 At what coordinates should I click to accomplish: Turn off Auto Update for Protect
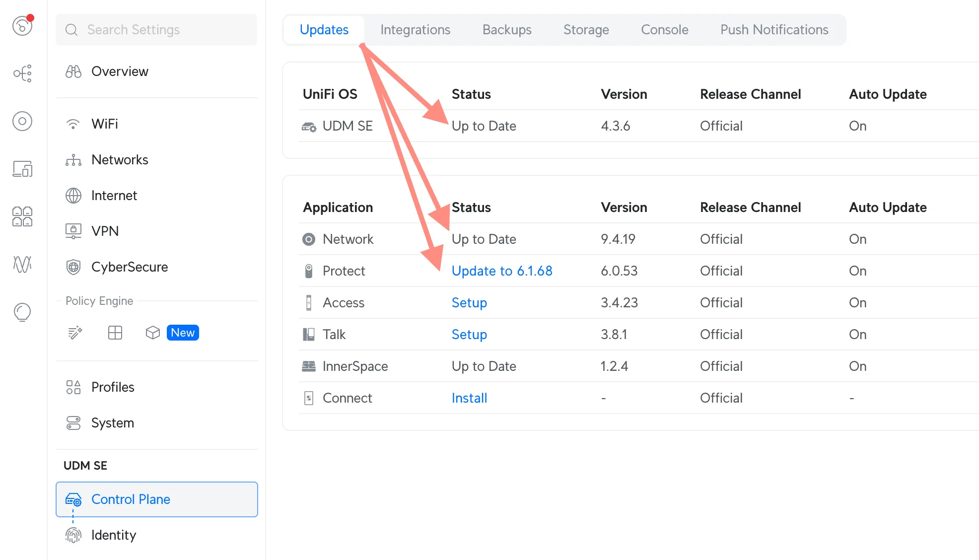[857, 271]
